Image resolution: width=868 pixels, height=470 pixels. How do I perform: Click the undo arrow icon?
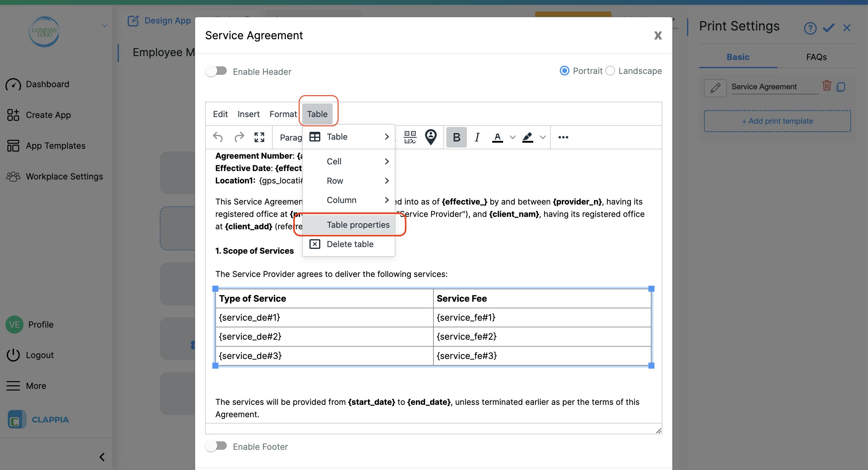pyautogui.click(x=218, y=137)
